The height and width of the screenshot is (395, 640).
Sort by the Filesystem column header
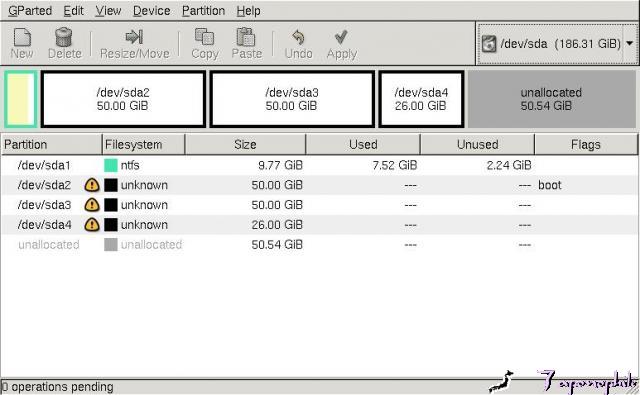coord(143,144)
